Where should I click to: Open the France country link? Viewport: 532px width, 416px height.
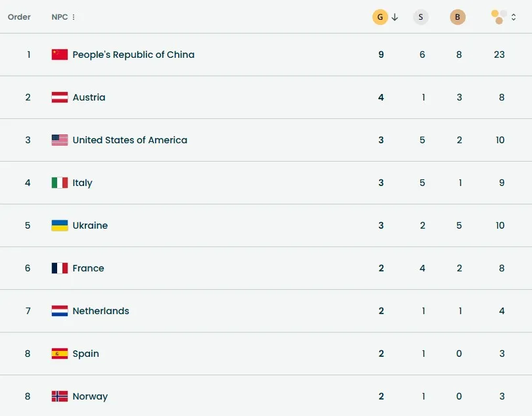88,268
